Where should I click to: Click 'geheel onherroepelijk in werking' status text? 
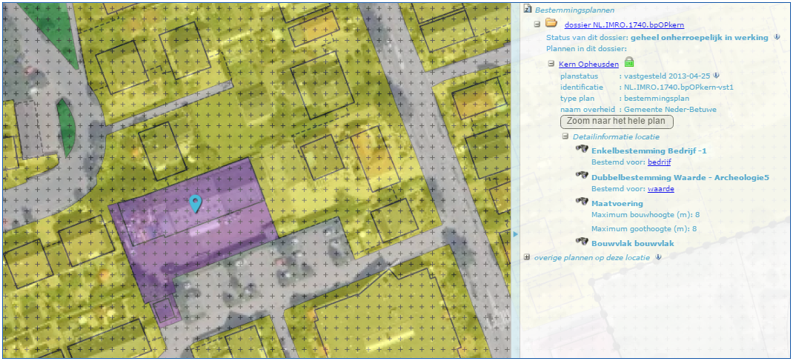click(700, 38)
